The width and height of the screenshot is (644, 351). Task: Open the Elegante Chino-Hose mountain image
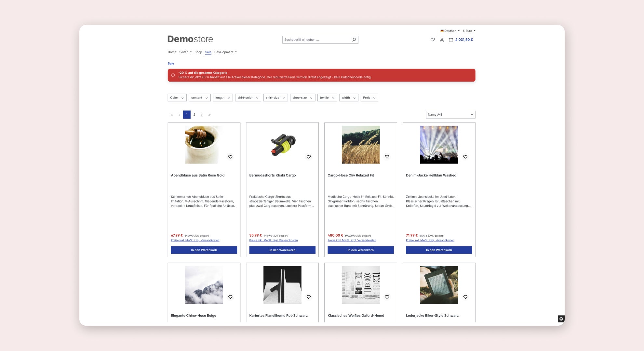(x=204, y=285)
